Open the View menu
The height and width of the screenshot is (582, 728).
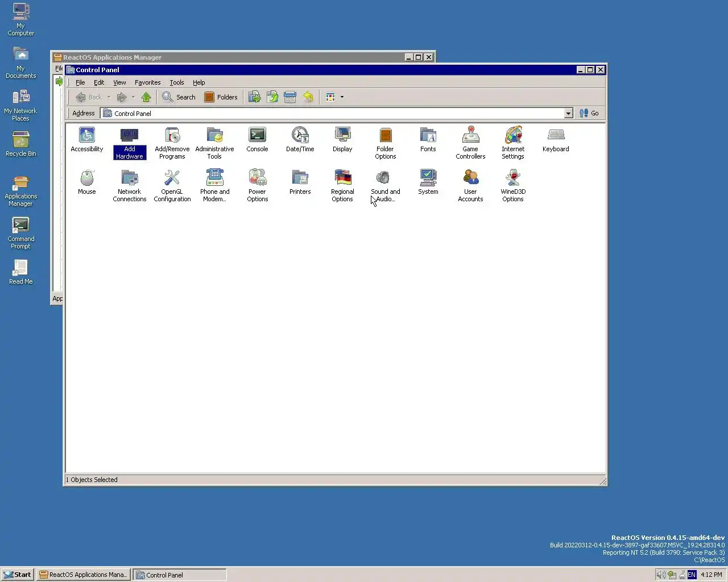pos(119,82)
